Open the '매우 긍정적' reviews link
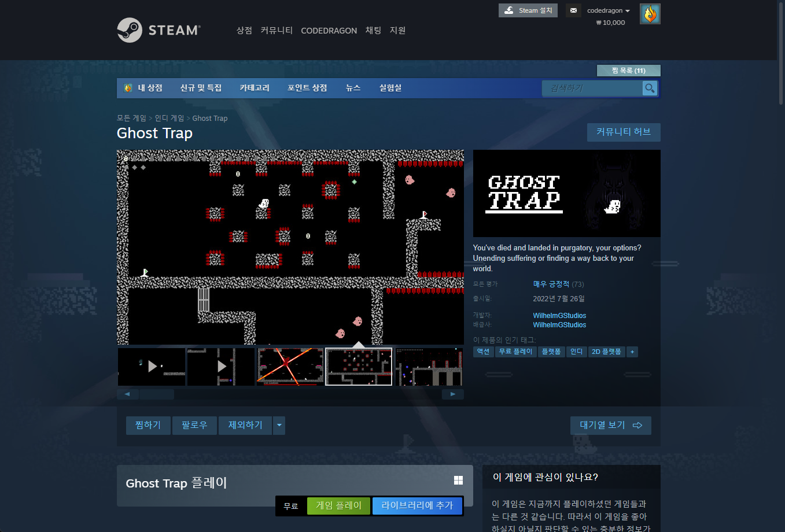This screenshot has width=785, height=532. tap(551, 284)
